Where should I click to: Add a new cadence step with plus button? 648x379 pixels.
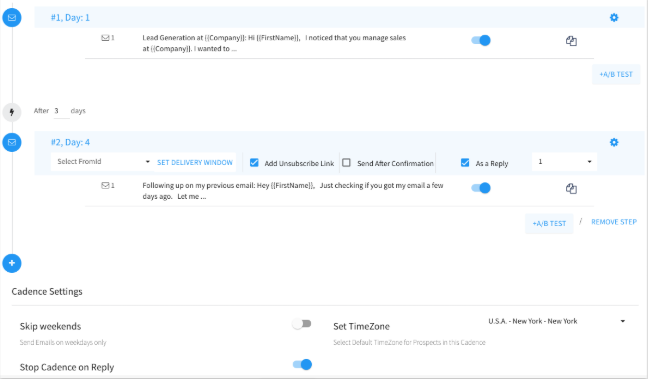tap(12, 263)
